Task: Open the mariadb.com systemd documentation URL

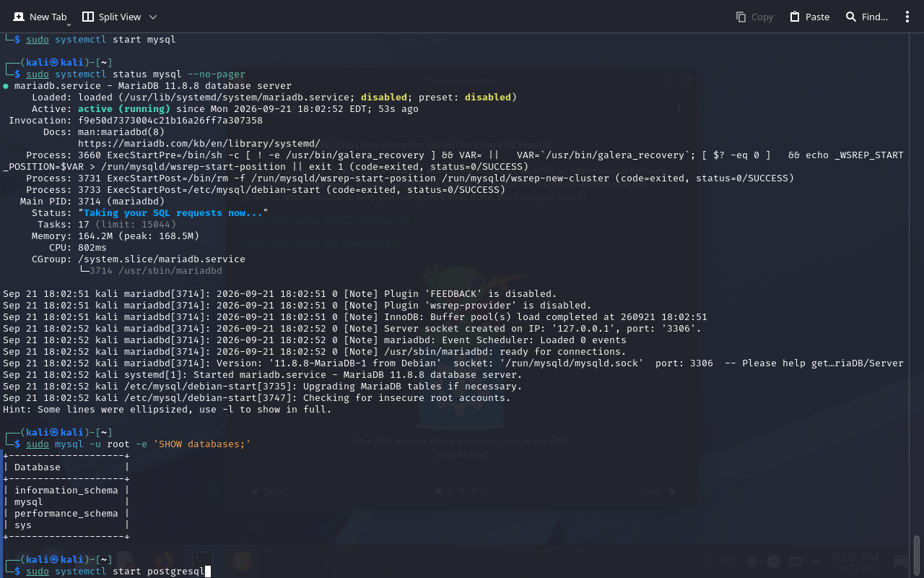Action: tap(199, 144)
